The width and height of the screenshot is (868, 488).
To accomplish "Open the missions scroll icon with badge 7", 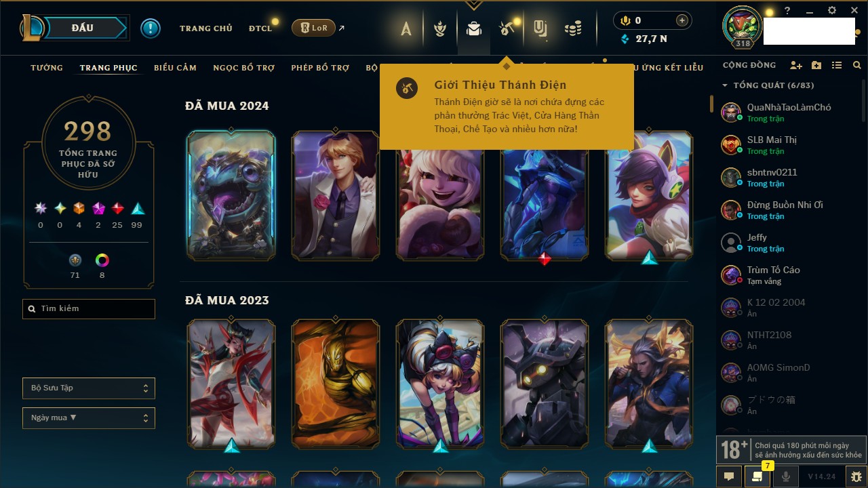I will coord(757,476).
